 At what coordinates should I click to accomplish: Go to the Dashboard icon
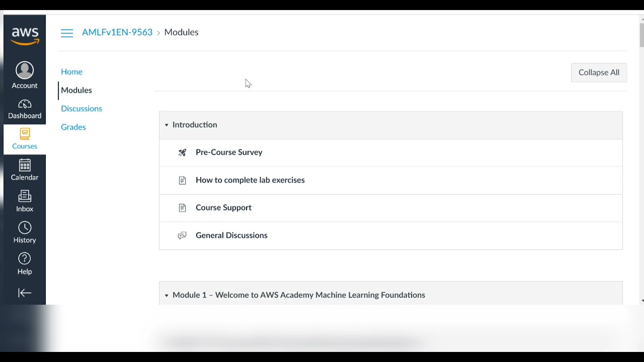pyautogui.click(x=25, y=104)
